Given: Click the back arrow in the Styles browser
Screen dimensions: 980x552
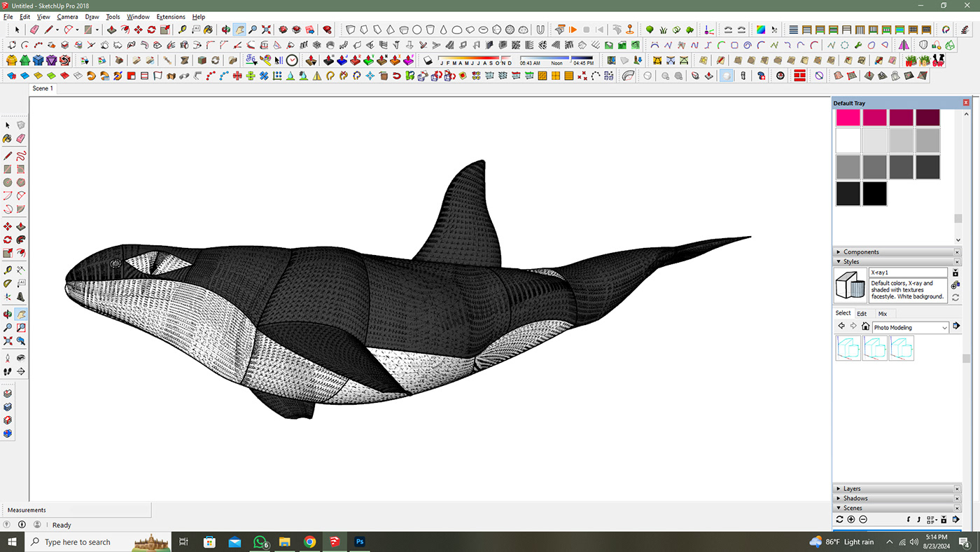Looking at the screenshot, I should coord(841,326).
